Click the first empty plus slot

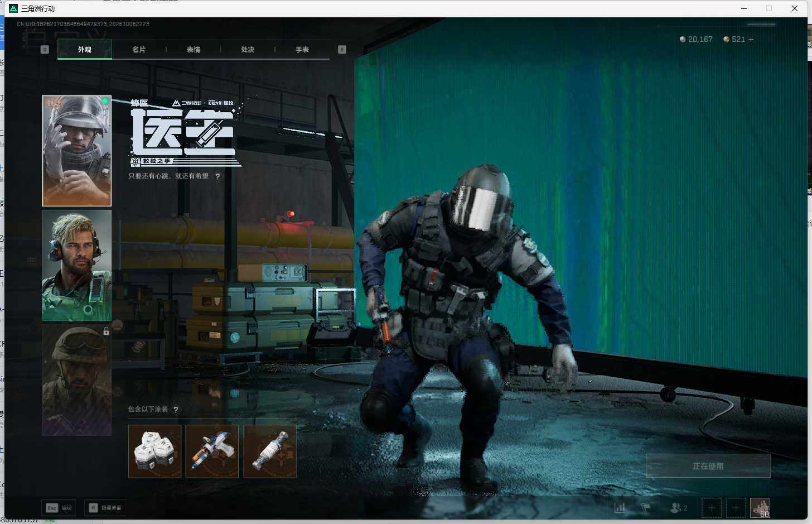tap(712, 508)
